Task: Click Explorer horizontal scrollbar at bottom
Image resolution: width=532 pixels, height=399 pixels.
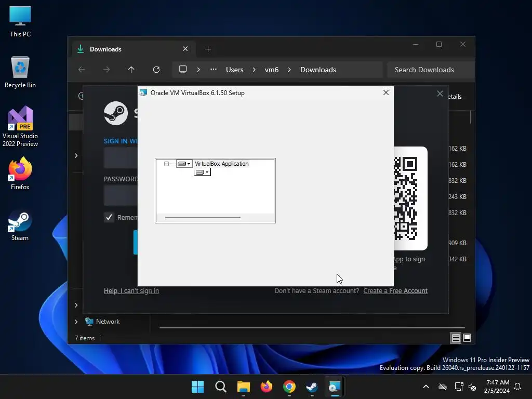Action: coord(312,328)
